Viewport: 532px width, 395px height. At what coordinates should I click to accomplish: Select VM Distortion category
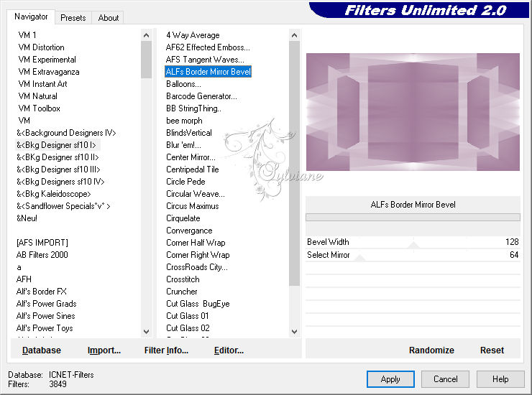click(41, 47)
